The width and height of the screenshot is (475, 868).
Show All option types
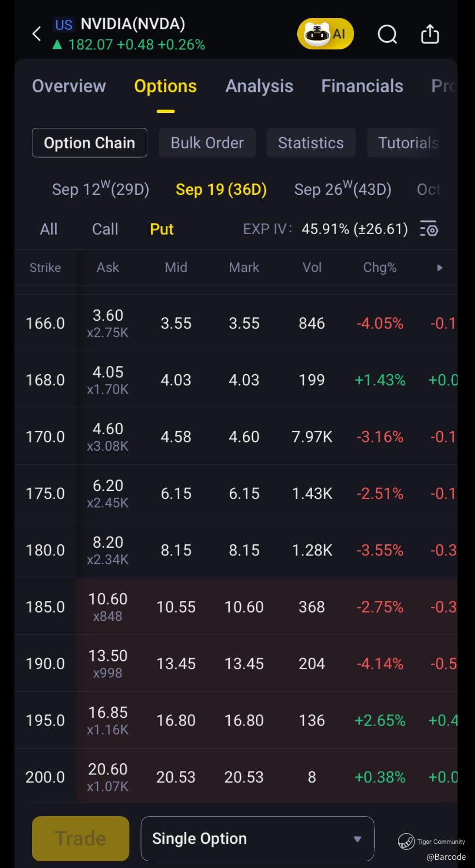(48, 229)
